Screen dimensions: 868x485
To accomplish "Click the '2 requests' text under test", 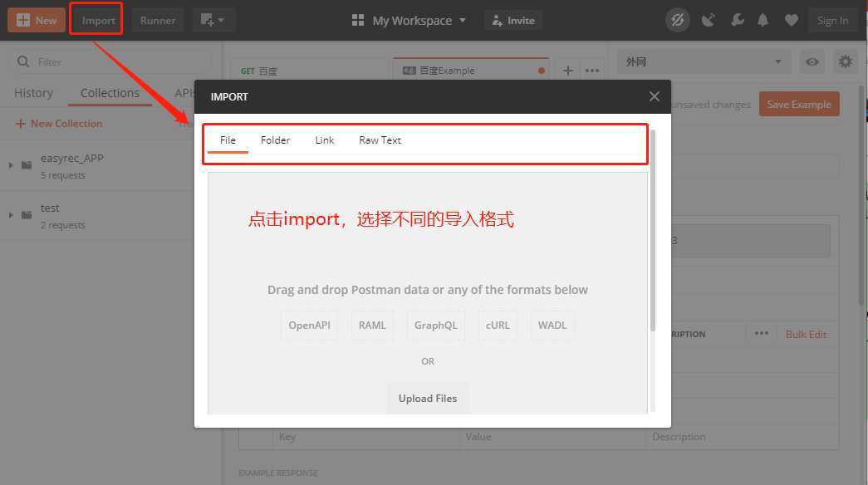I will [62, 225].
